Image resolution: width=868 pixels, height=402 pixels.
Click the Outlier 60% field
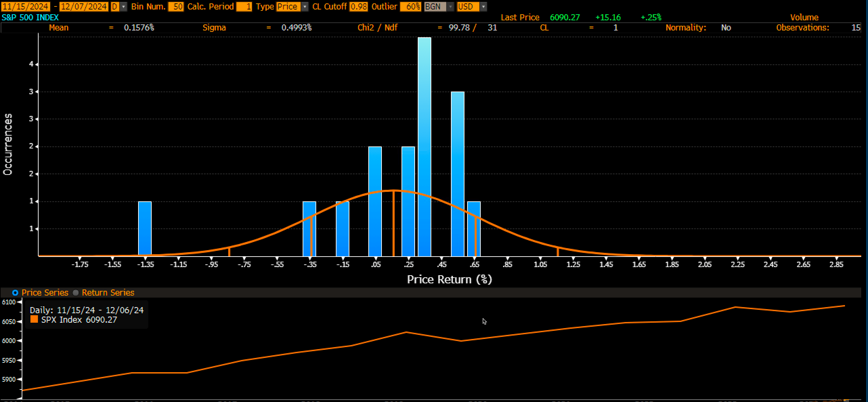click(x=410, y=6)
